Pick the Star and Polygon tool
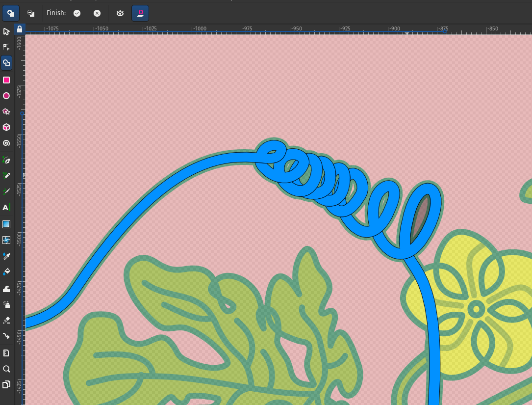Screen dimensions: 532x405 6,111
